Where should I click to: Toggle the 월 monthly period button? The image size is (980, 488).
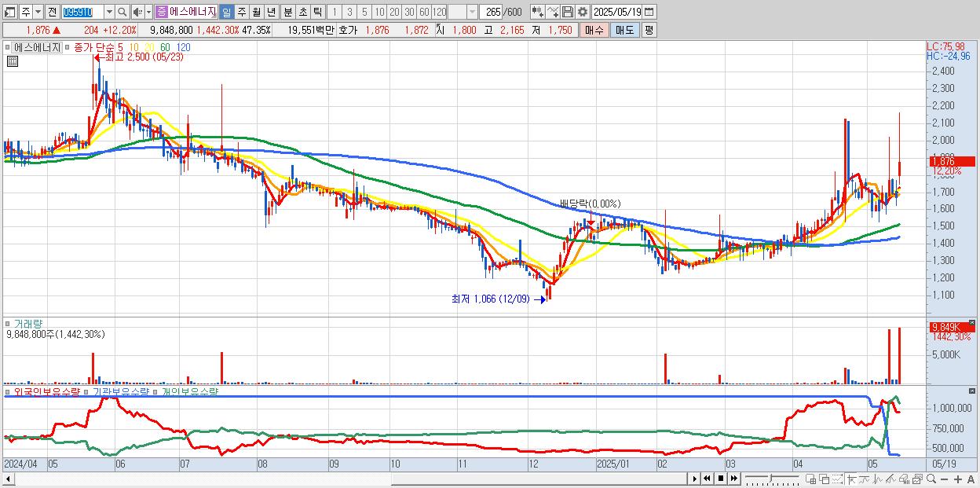[x=256, y=13]
